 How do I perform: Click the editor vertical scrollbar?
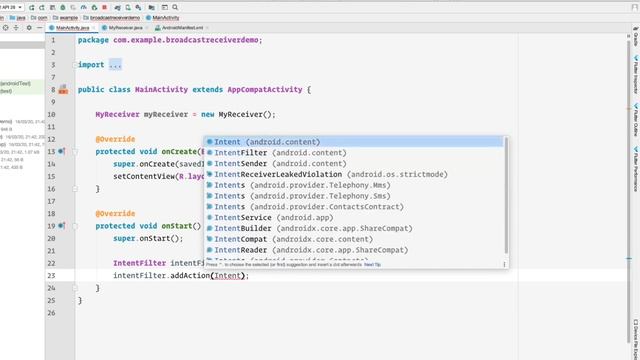pos(629,192)
